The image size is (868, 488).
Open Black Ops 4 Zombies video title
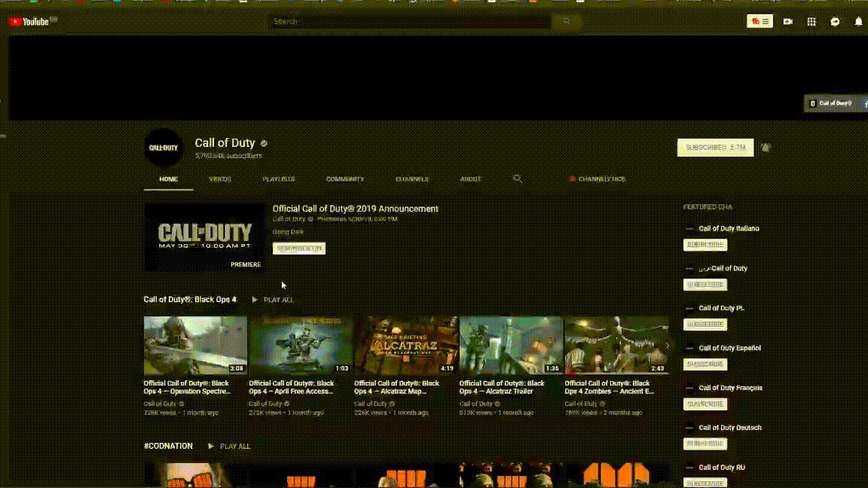click(x=609, y=387)
